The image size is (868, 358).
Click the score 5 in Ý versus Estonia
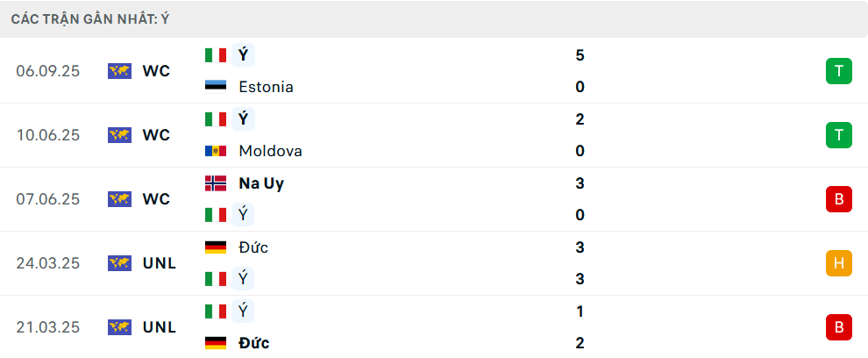click(580, 55)
